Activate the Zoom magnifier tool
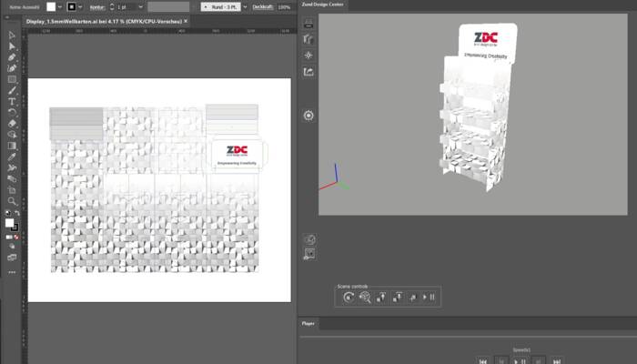The width and height of the screenshot is (637, 364). [12, 200]
